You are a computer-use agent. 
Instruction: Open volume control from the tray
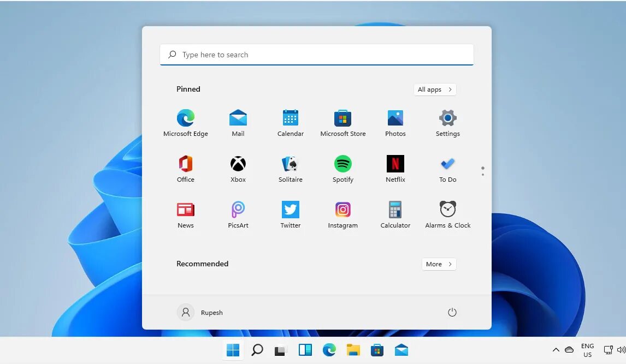[x=621, y=350]
